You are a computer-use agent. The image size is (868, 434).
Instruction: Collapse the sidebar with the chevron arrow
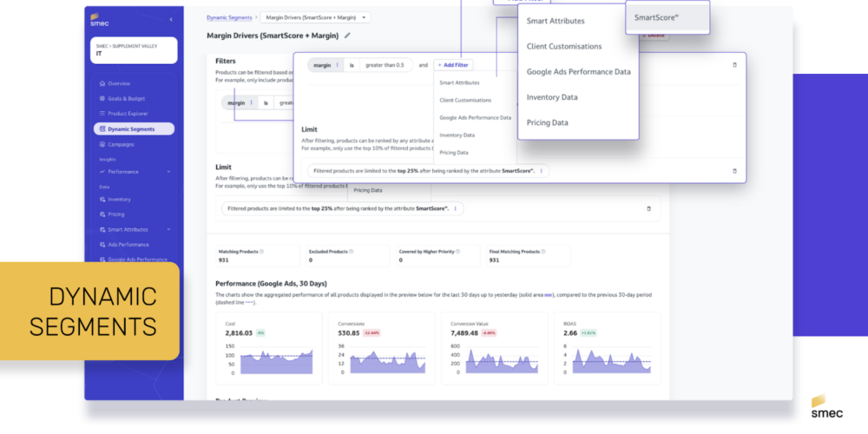pyautogui.click(x=170, y=19)
